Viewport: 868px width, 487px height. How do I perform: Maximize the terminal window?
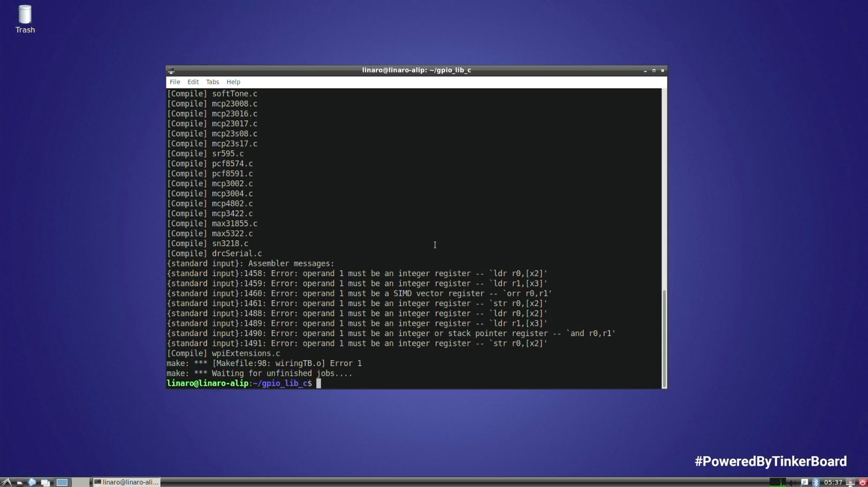653,71
